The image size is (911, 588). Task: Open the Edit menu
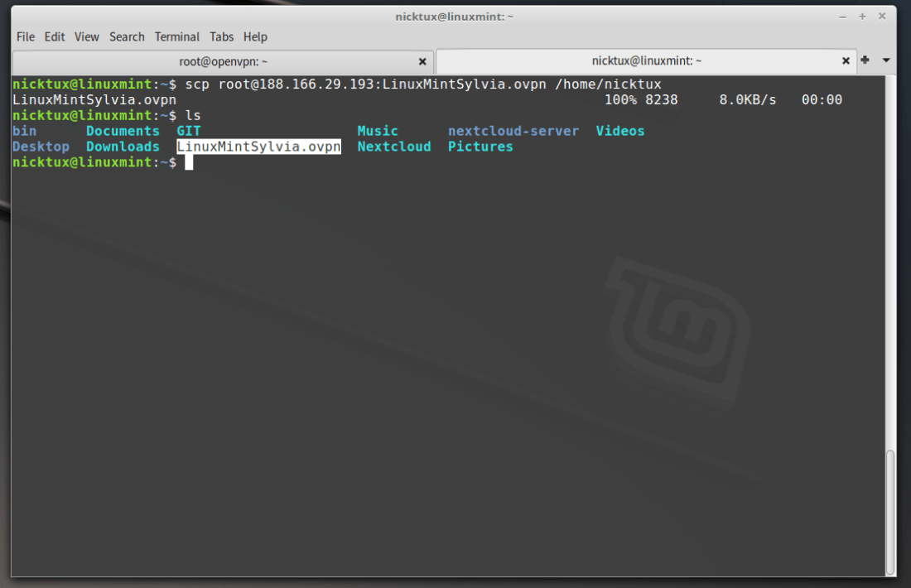click(x=55, y=36)
